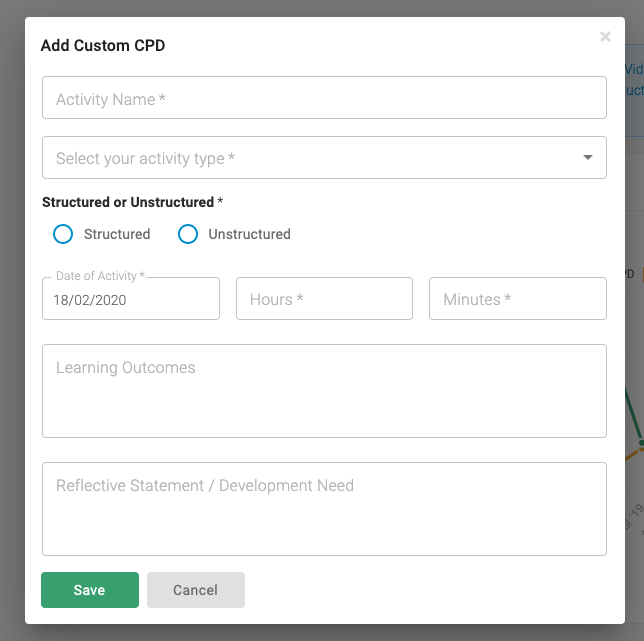Click the Activity Name input field
Screen dimensions: 644x641
[324, 98]
